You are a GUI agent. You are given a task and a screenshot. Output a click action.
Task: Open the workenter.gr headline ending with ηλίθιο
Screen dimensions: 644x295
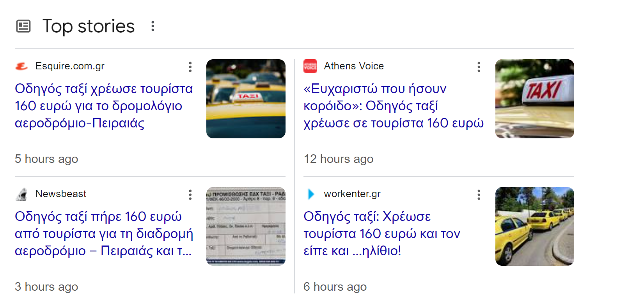point(381,233)
